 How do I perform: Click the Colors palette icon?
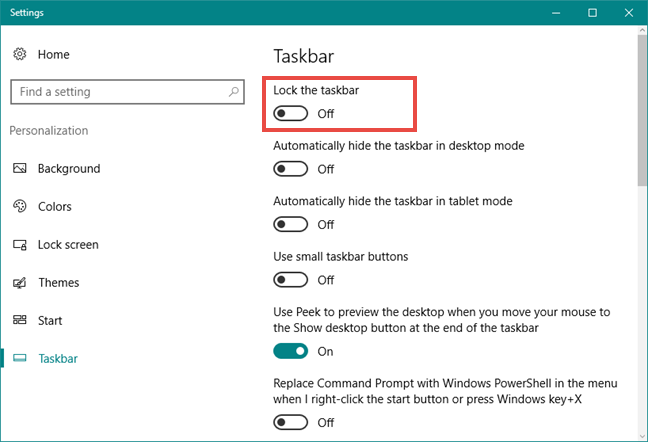tap(19, 206)
